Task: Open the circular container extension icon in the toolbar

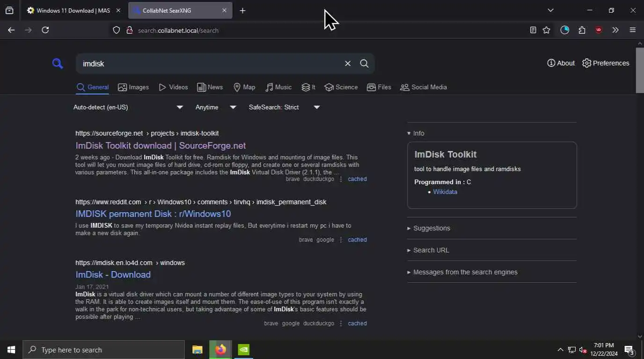Action: click(x=565, y=30)
